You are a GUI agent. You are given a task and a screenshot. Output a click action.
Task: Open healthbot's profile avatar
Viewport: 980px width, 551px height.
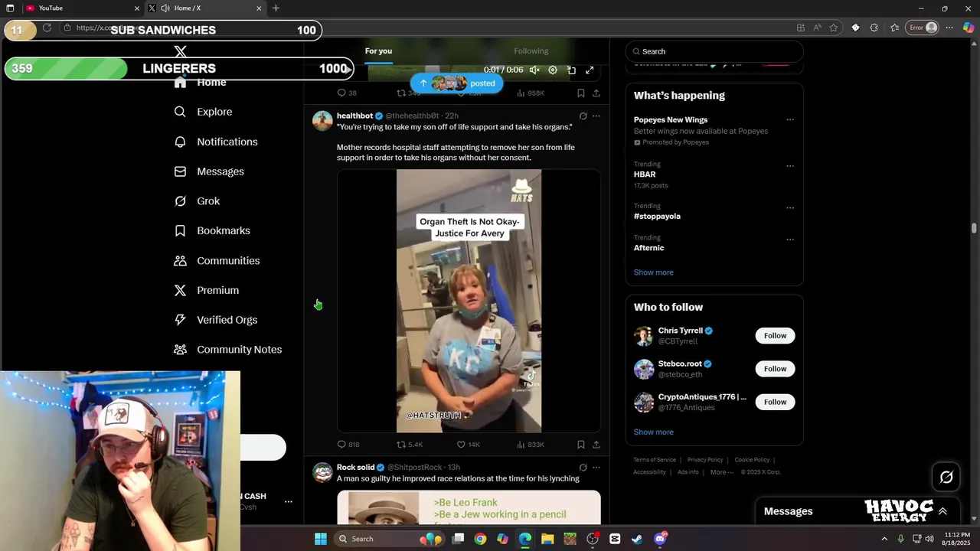click(x=322, y=121)
